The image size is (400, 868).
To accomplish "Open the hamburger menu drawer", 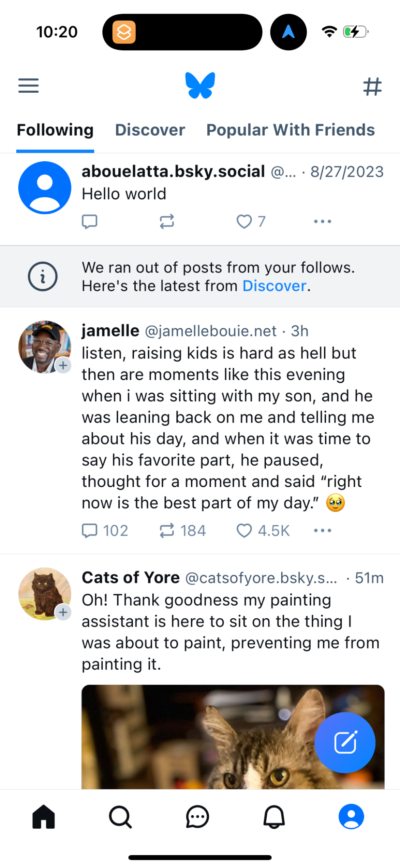I will (28, 85).
